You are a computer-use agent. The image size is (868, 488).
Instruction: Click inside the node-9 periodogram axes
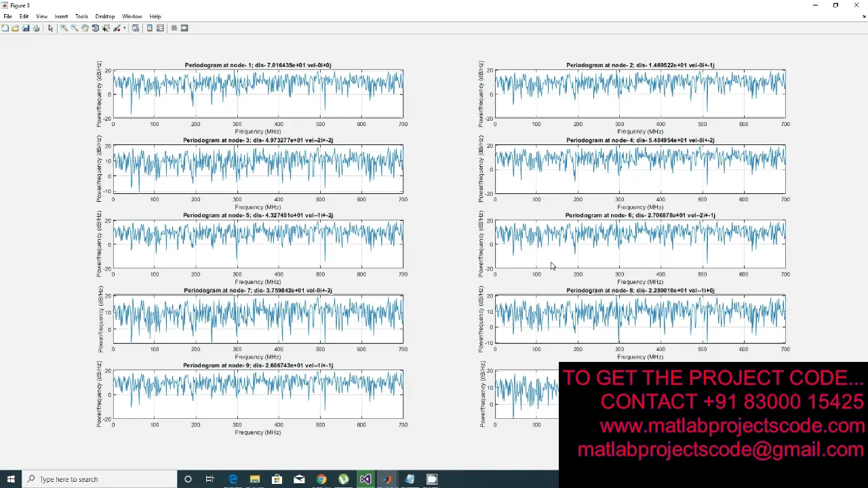(x=258, y=394)
